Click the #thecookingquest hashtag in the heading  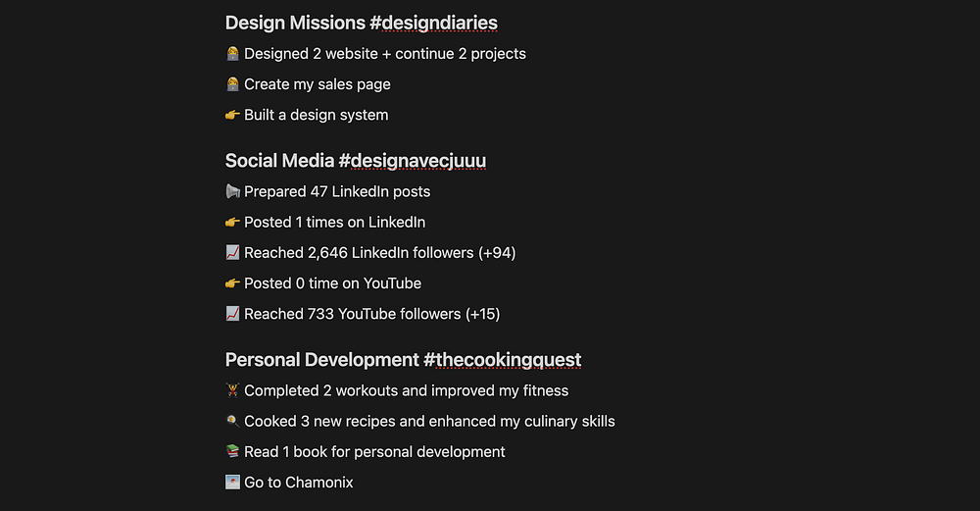[502, 360]
